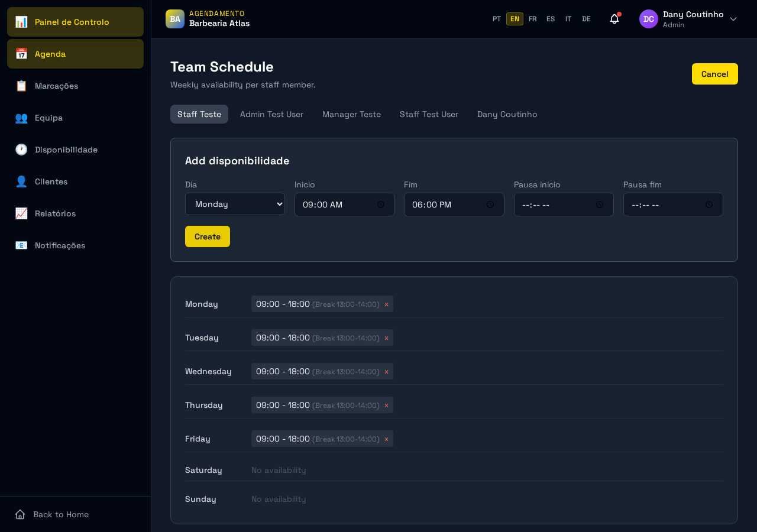The width and height of the screenshot is (757, 532).
Task: Expand the Dany Coutinho user menu chevron
Action: pos(733,19)
